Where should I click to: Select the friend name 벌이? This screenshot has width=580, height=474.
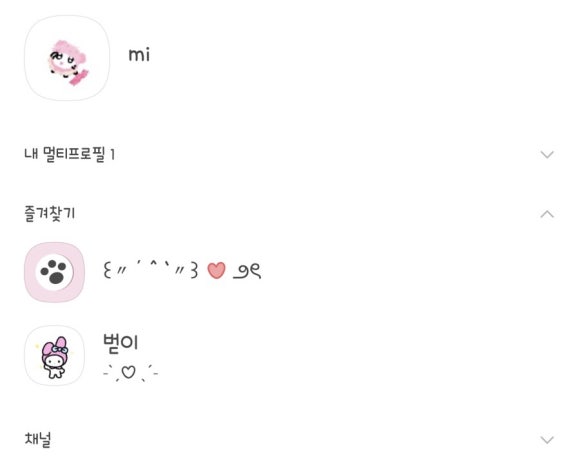(x=120, y=342)
